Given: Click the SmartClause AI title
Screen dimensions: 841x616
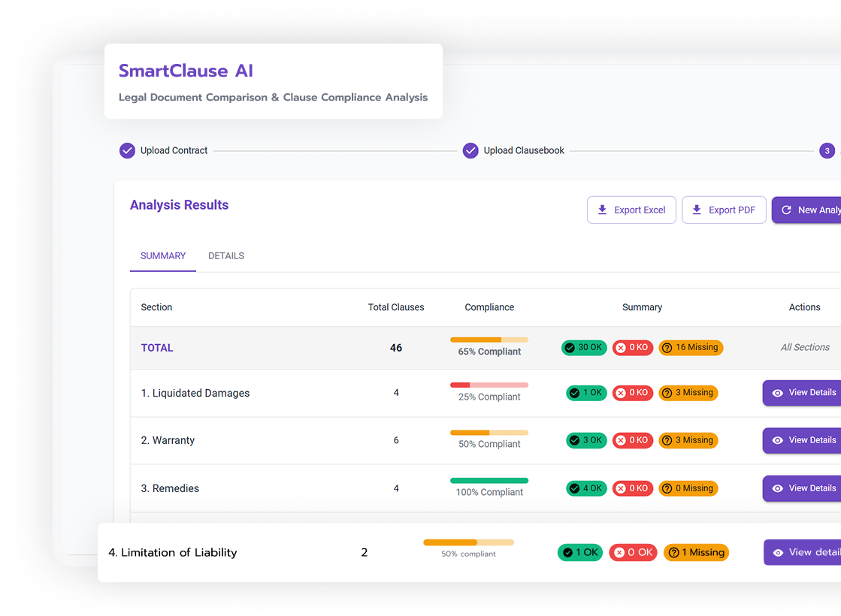Looking at the screenshot, I should tap(186, 71).
